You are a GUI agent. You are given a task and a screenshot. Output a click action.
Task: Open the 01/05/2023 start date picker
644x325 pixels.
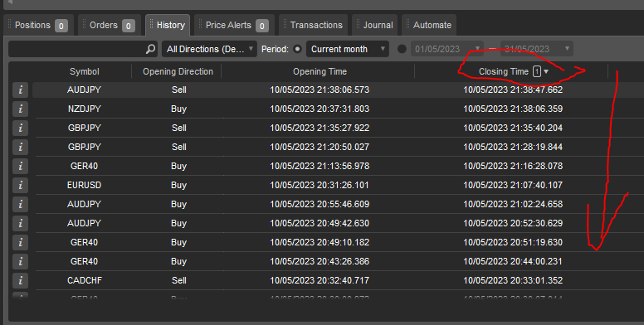(x=447, y=49)
